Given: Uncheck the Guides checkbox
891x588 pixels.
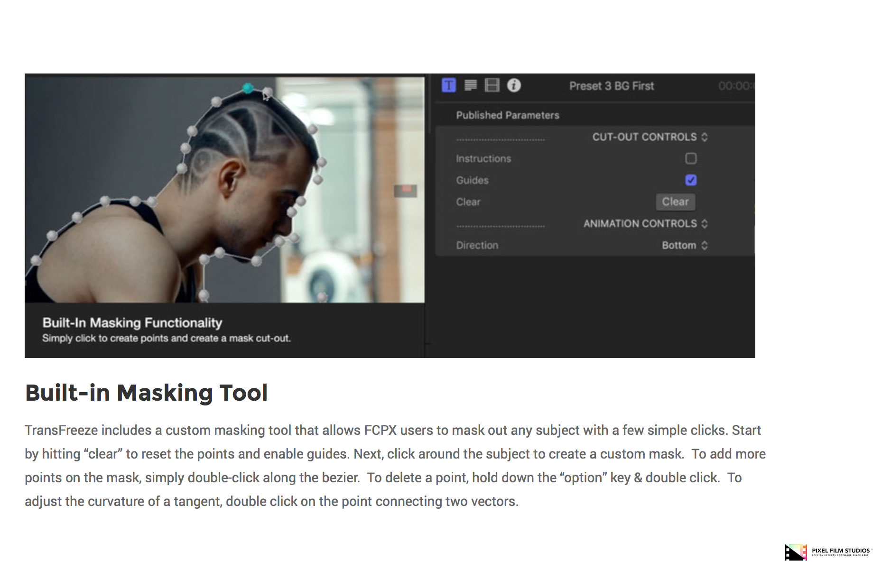Looking at the screenshot, I should (691, 180).
